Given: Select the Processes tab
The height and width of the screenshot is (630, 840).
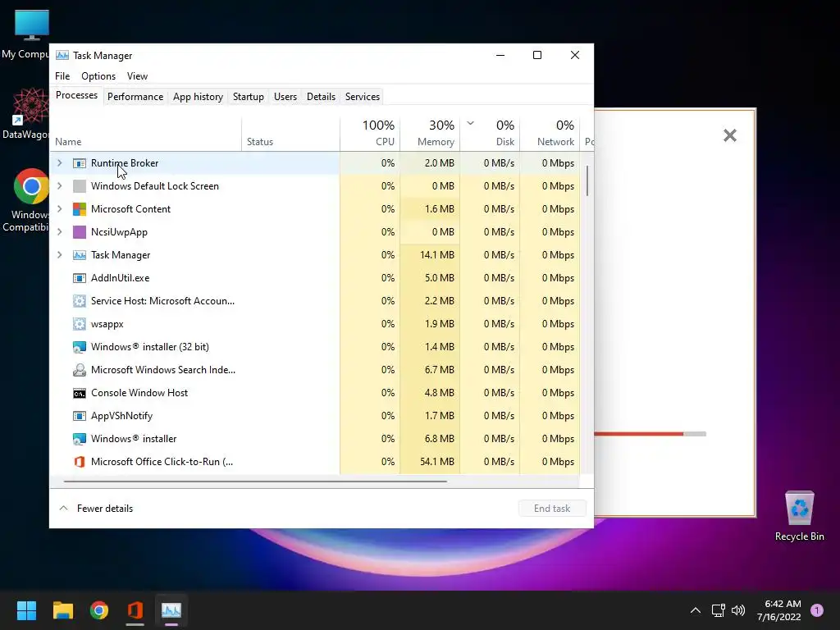Looking at the screenshot, I should (76, 95).
